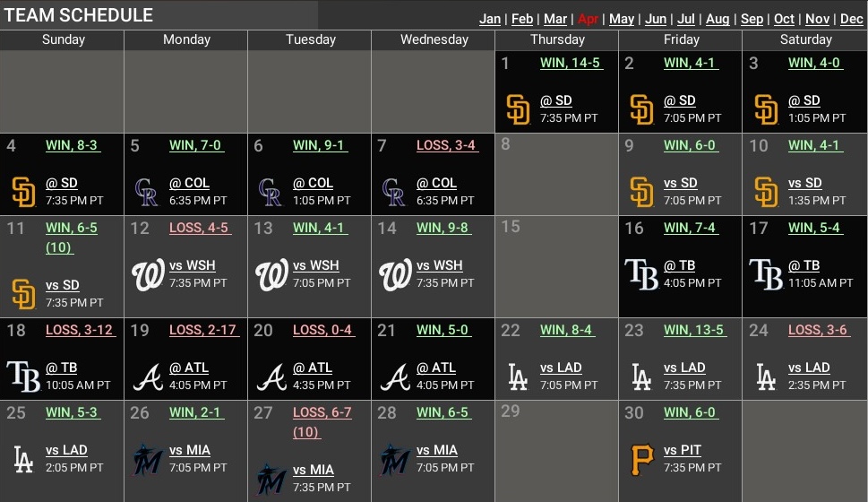Click the Rockies logo on April 5

coord(147,192)
